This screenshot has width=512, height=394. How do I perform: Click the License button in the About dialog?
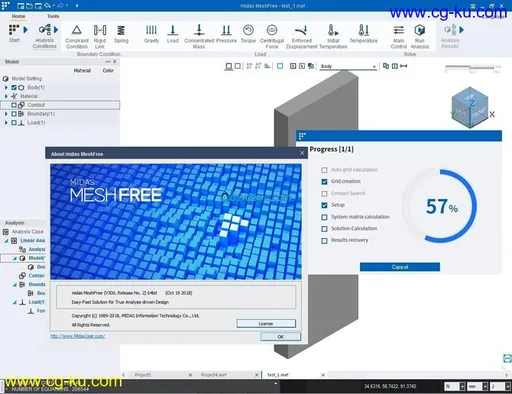(266, 323)
